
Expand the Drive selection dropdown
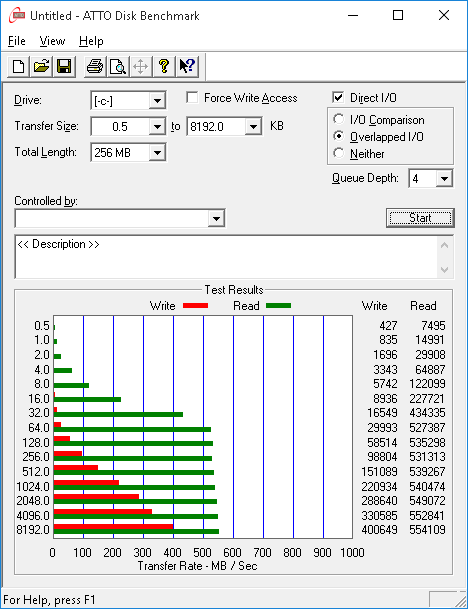(x=157, y=101)
